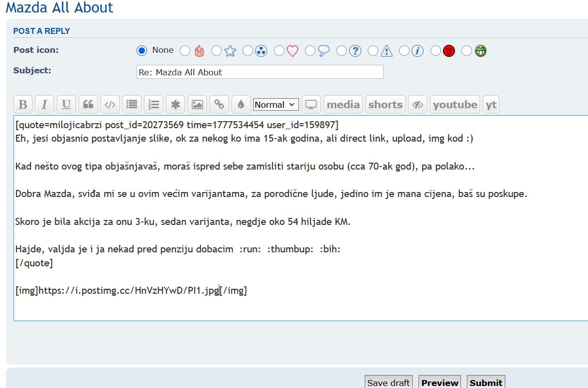Select the green grin face post icon radio
588x388 pixels.
466,51
